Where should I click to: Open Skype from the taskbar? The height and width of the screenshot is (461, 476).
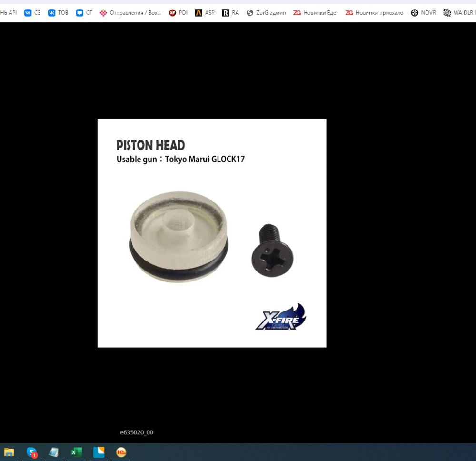click(31, 452)
